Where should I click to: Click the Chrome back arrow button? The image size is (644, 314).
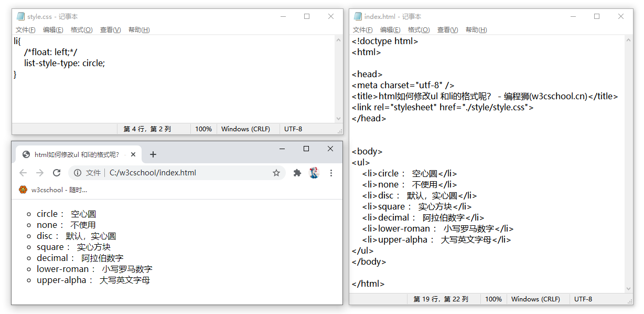pos(23,173)
